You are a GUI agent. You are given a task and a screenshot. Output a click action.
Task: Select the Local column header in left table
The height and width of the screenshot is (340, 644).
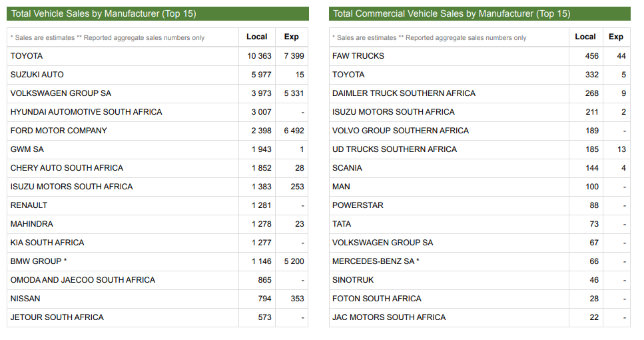tap(256, 37)
